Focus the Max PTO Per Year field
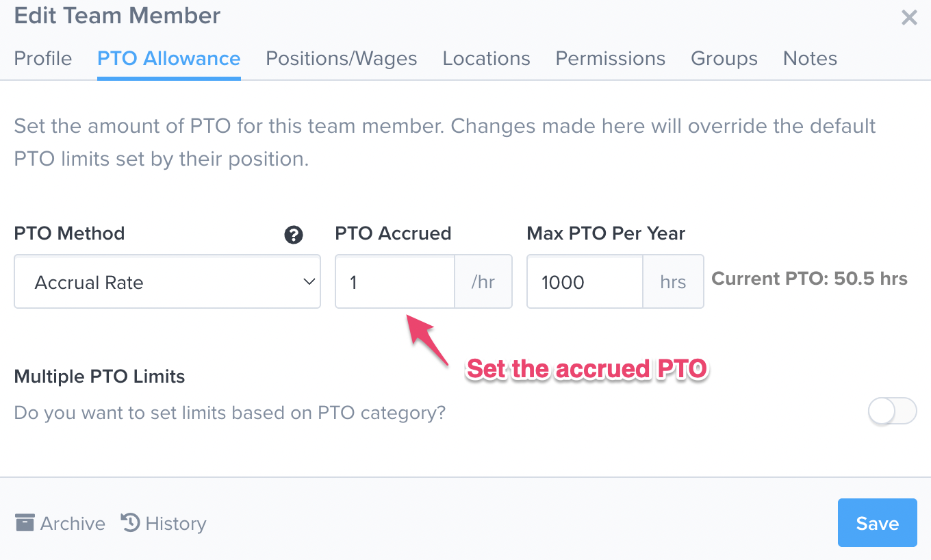Image resolution: width=931 pixels, height=560 pixels. click(x=585, y=282)
